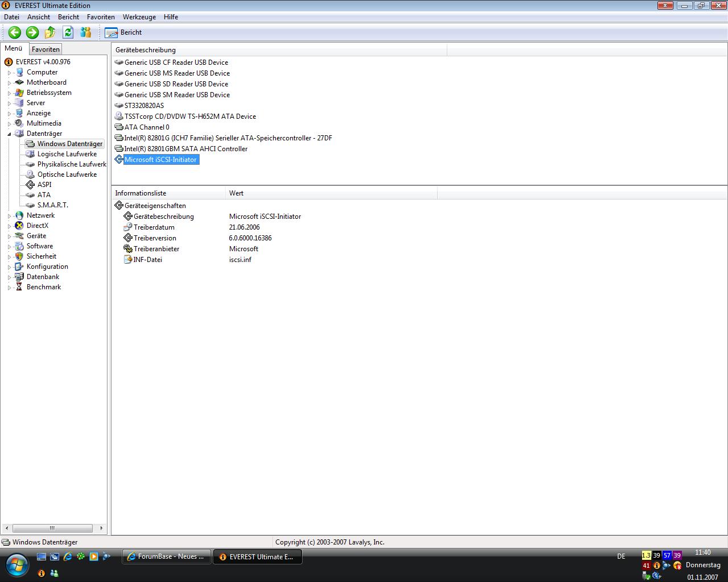
Task: Select the Benchmark hourglass icon
Action: click(19, 287)
